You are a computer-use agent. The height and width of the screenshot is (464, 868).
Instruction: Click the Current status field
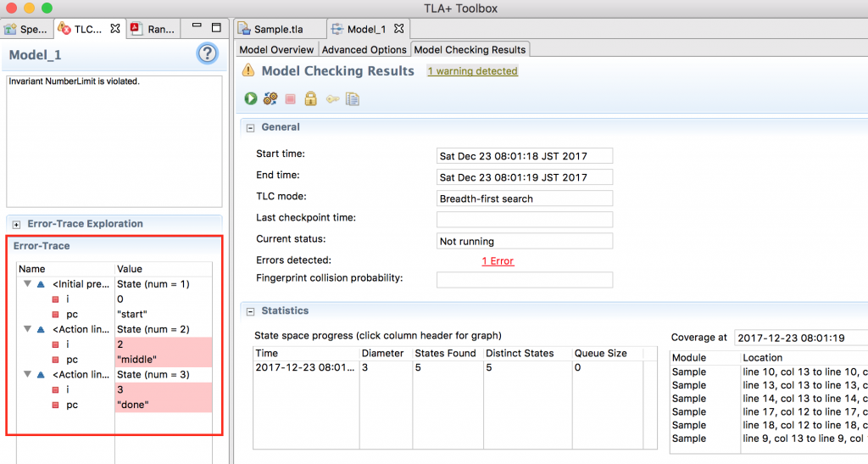(x=524, y=241)
